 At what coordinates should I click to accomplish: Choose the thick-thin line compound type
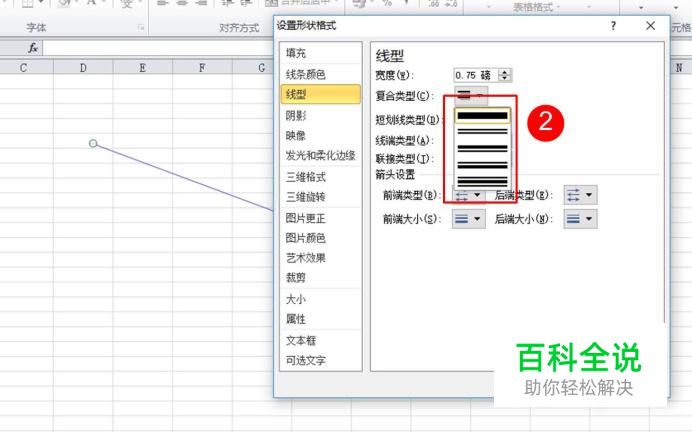(482, 148)
